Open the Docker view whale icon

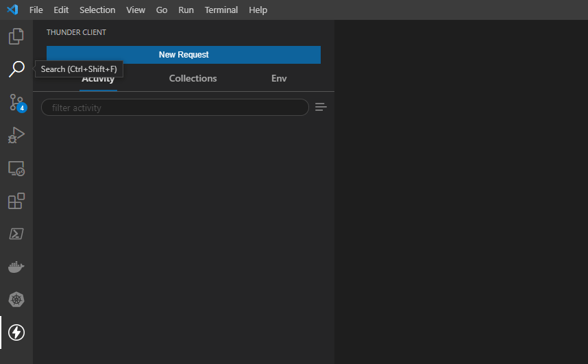tap(16, 267)
